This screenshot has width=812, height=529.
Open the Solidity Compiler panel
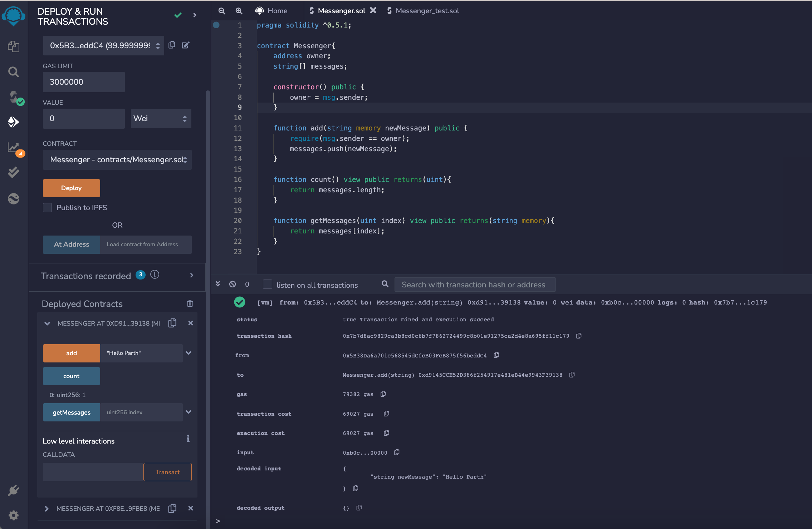click(x=14, y=97)
